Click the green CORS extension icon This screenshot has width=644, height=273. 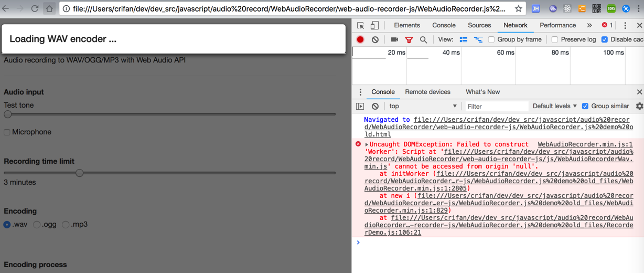[611, 8]
